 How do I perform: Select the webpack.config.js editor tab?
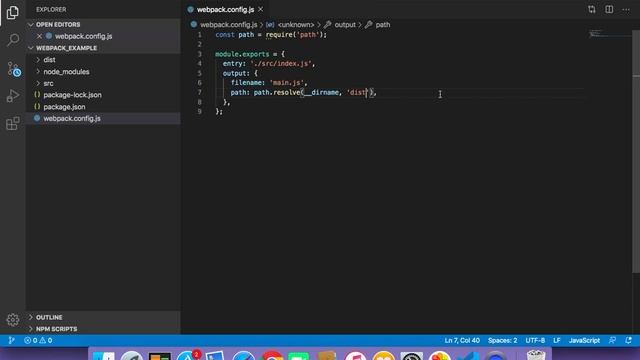point(225,9)
